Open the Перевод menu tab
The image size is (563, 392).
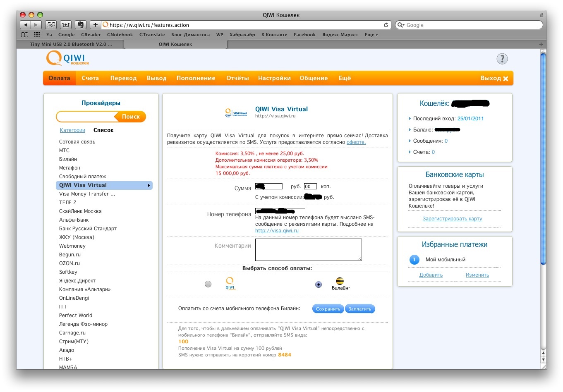123,78
